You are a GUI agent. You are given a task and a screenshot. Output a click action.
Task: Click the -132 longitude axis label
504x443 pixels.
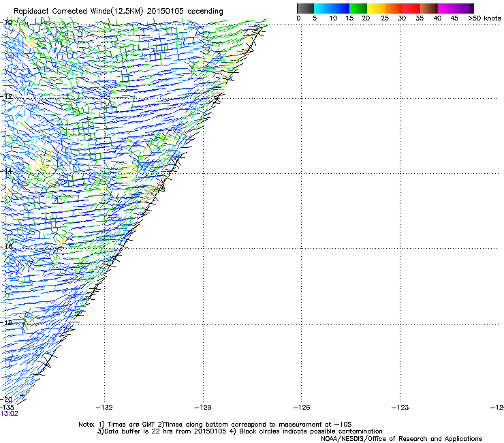point(104,408)
